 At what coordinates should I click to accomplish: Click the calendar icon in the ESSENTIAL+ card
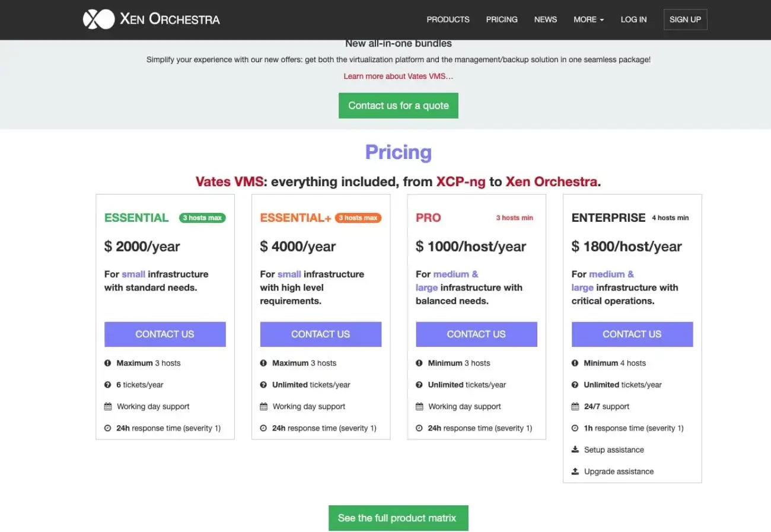(x=263, y=407)
